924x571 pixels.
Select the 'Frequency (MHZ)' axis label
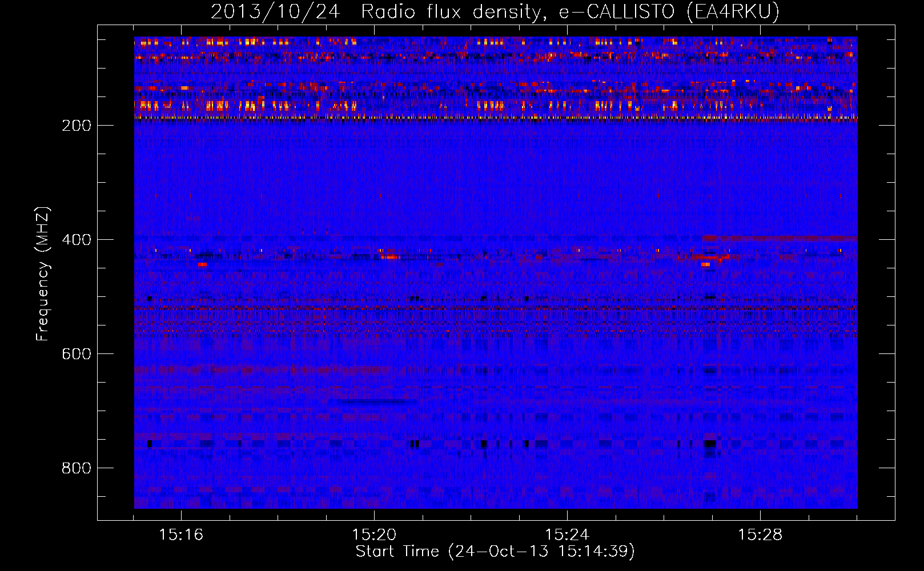pyautogui.click(x=43, y=274)
